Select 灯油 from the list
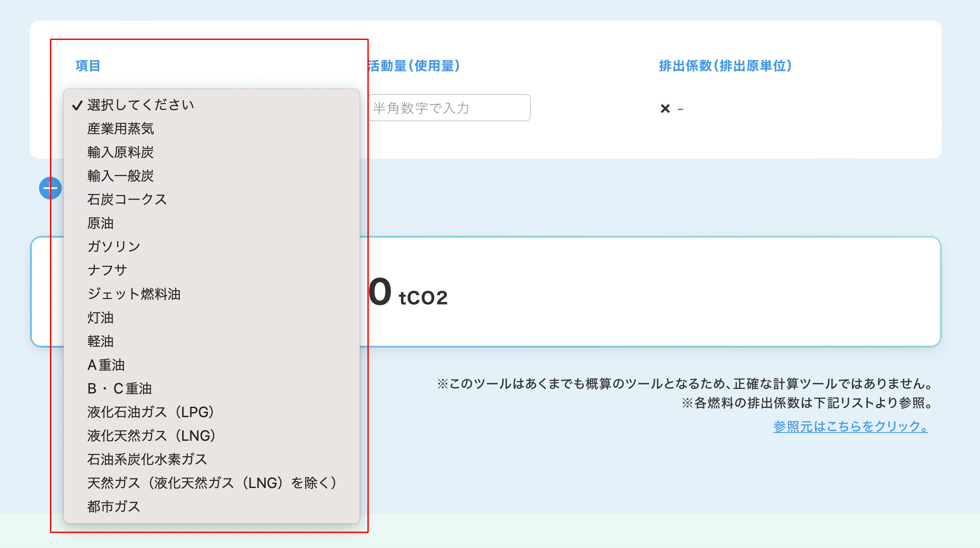Viewport: 980px width, 548px height. (101, 318)
